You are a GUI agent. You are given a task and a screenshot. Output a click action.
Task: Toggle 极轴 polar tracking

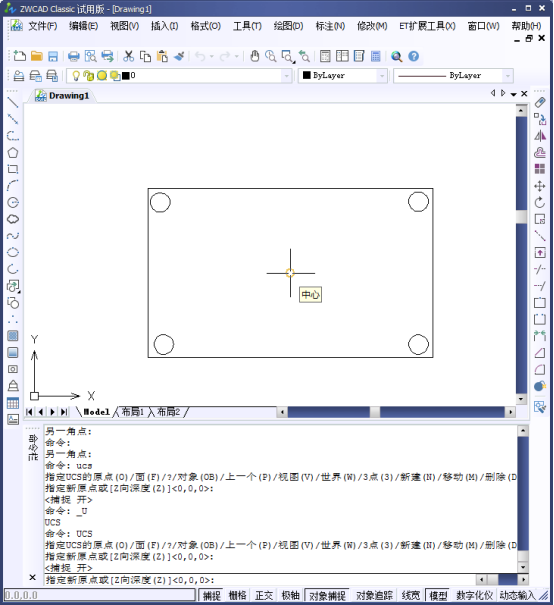coord(290,595)
